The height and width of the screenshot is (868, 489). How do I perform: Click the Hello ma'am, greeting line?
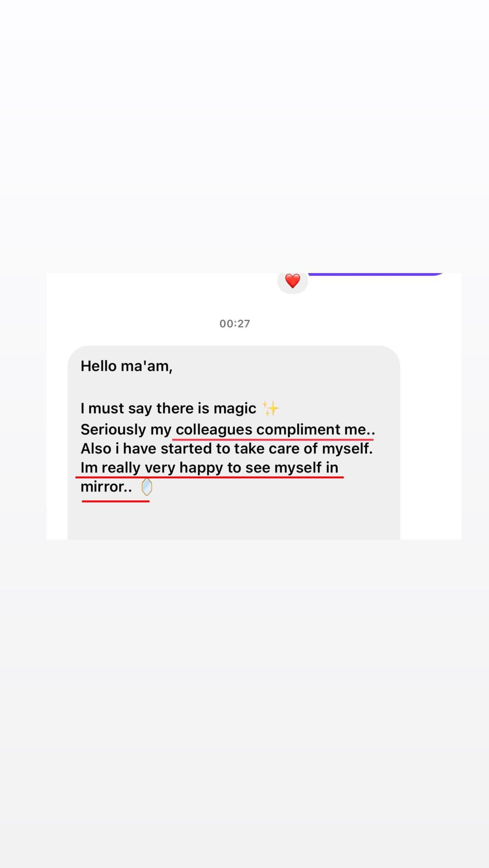126,366
